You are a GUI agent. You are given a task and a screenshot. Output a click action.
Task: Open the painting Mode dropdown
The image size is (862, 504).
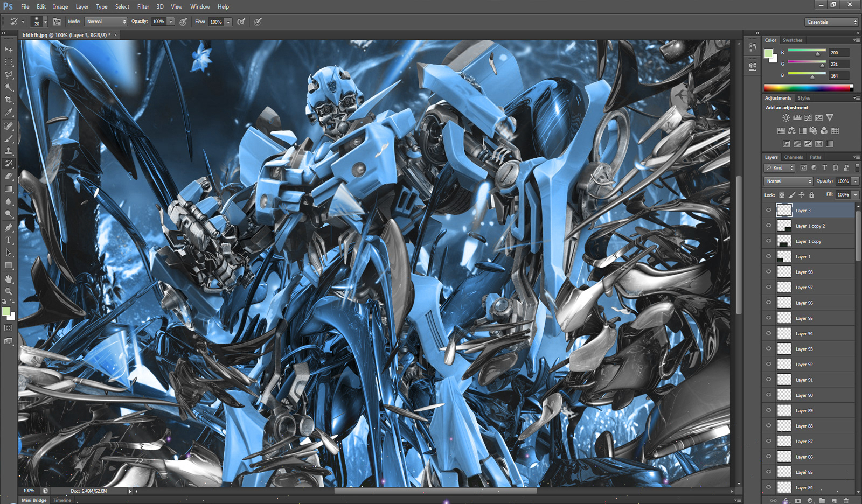click(x=106, y=22)
